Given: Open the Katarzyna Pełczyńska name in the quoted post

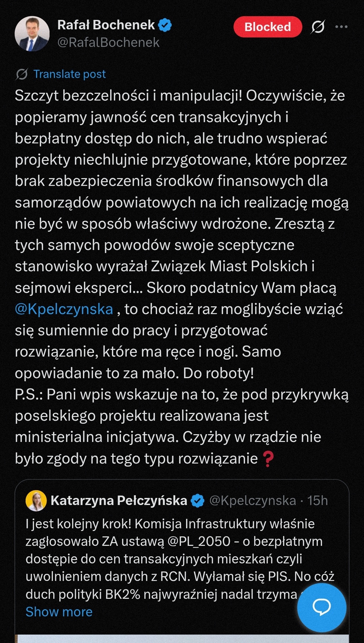Looking at the screenshot, I should click(119, 501).
